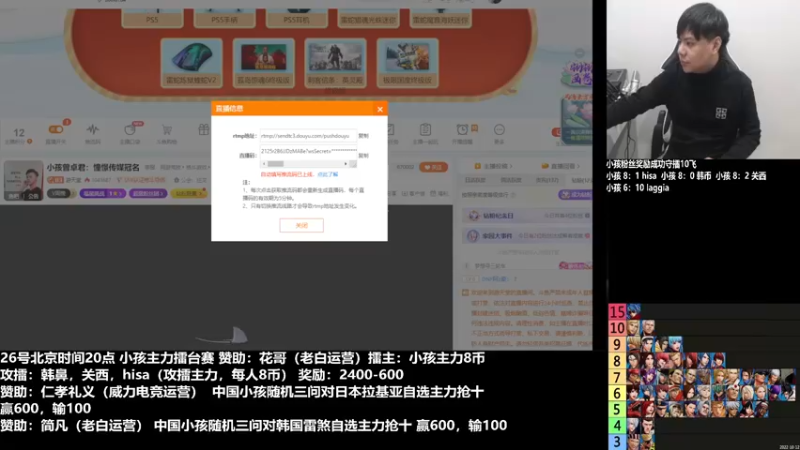The image size is (800, 450).
Task: Click the second purple badge under streamer title
Action: point(148,193)
